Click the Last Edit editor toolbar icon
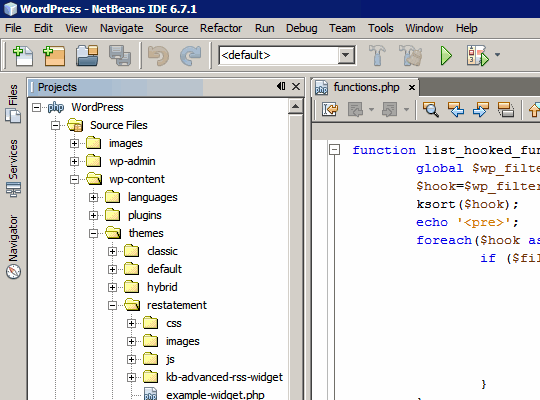Screen dimensions: 540x400 tap(330, 110)
